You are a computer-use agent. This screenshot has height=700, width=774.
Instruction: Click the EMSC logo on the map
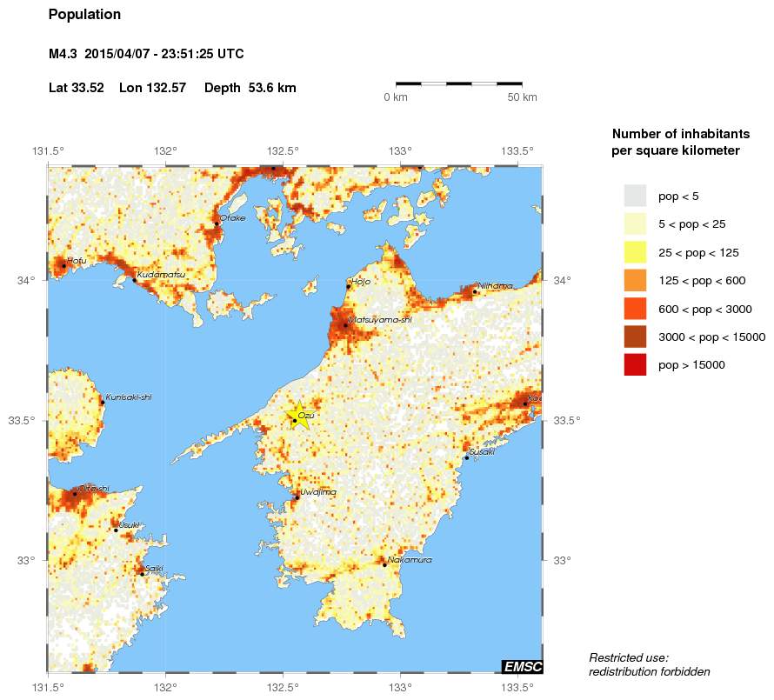click(x=522, y=667)
